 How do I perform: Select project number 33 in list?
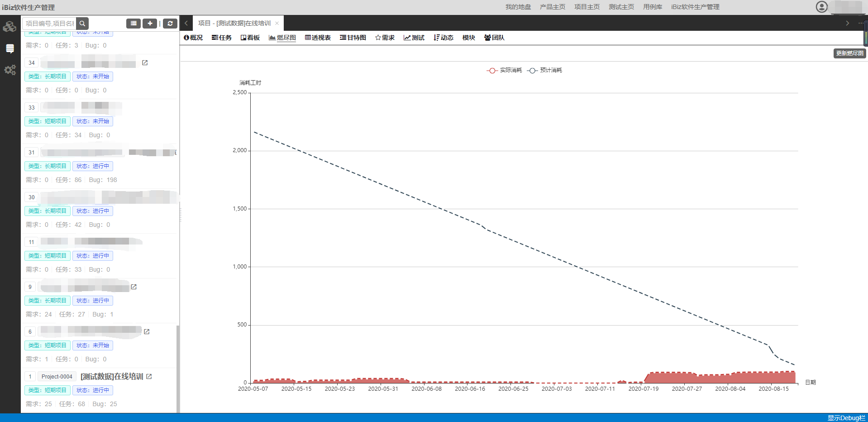(x=32, y=107)
